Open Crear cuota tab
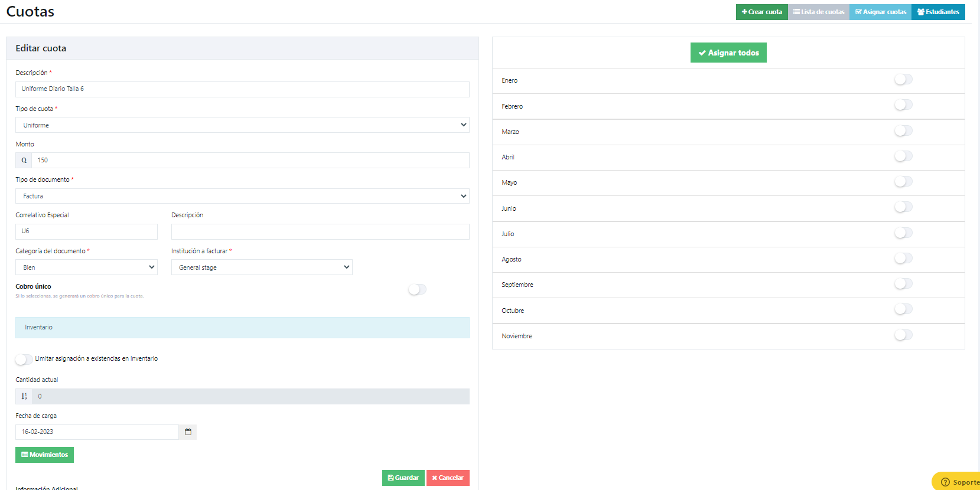This screenshot has height=490, width=980. coord(761,12)
